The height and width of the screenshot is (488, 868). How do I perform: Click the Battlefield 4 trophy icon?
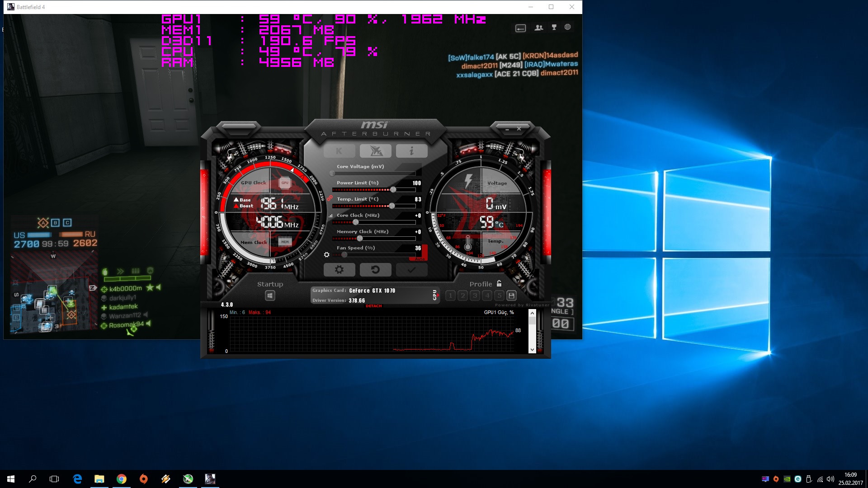click(554, 28)
